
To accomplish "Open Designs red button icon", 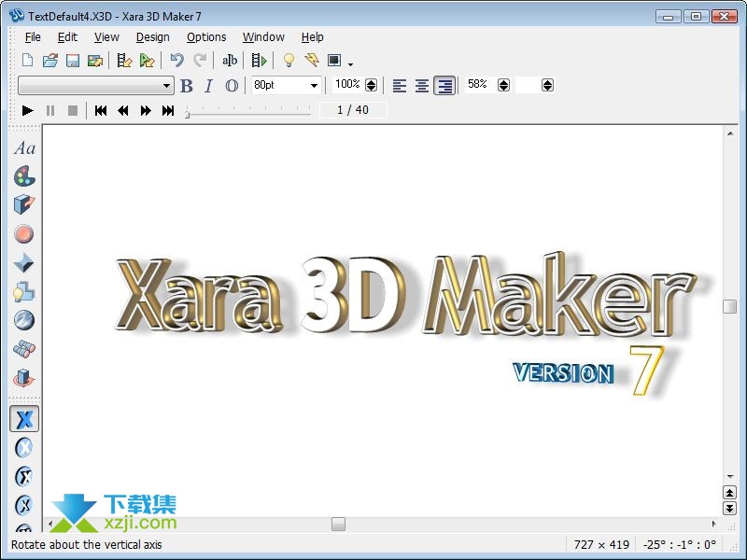I will click(24, 234).
